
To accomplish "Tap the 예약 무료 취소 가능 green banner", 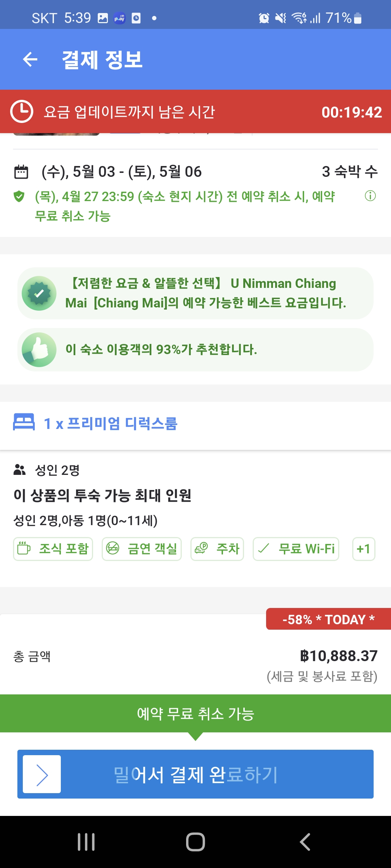I will 195,714.
